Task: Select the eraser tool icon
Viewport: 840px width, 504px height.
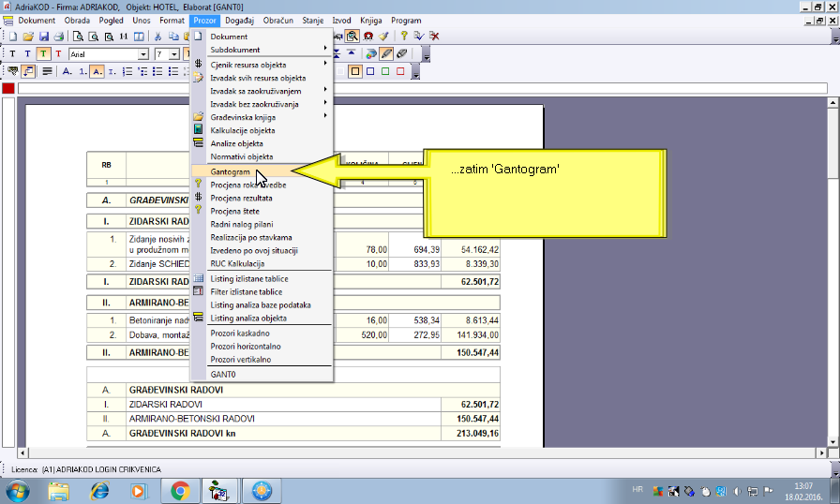Action: tap(402, 54)
